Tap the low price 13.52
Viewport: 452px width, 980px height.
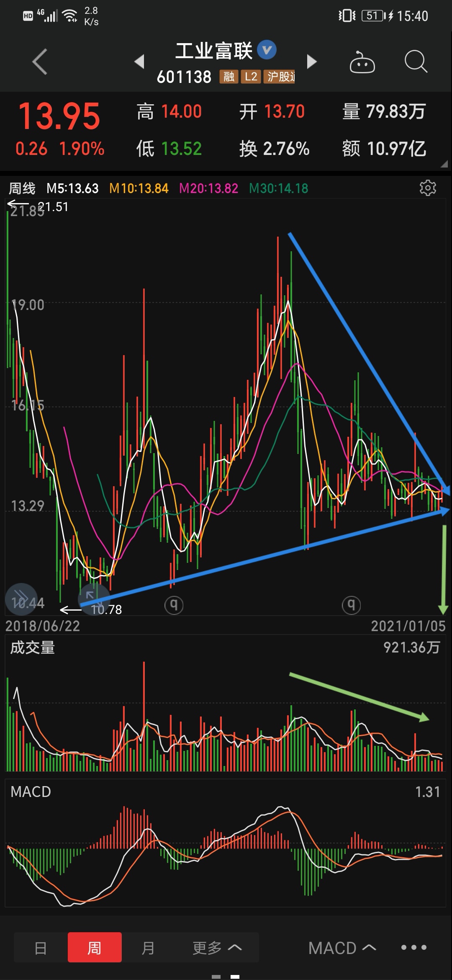pos(182,149)
